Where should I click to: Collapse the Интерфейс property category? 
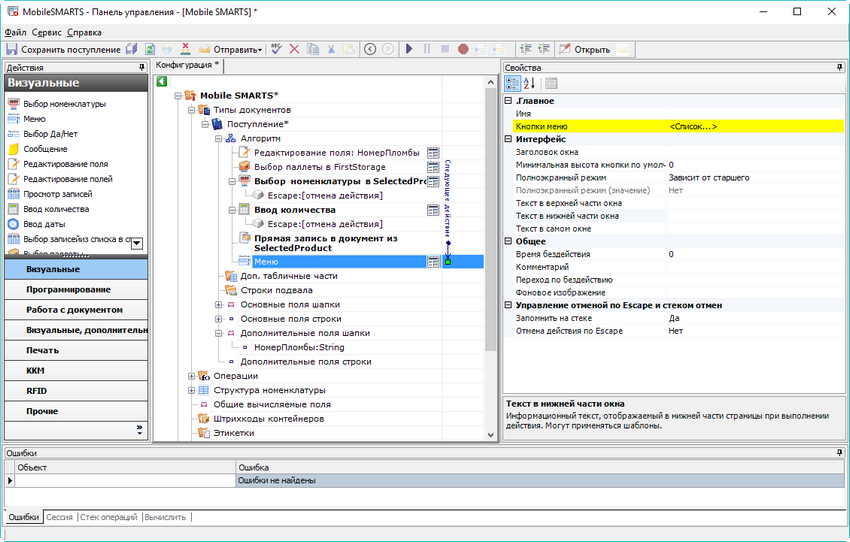(x=508, y=139)
